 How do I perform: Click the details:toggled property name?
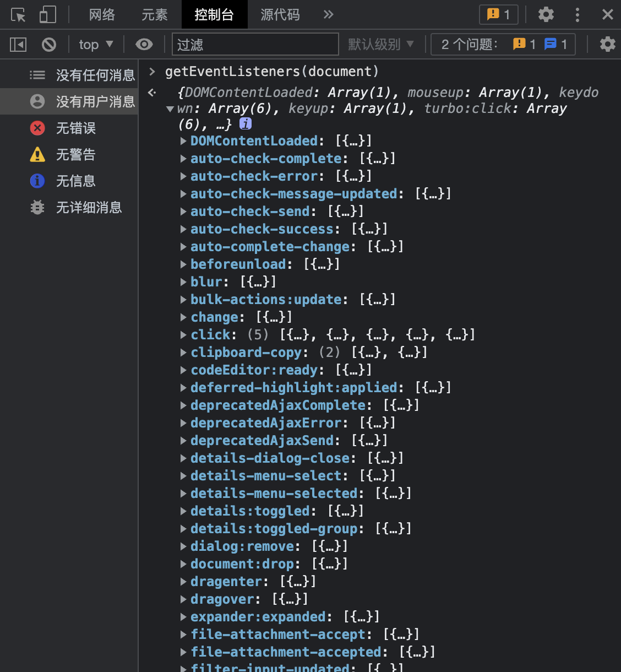click(250, 511)
